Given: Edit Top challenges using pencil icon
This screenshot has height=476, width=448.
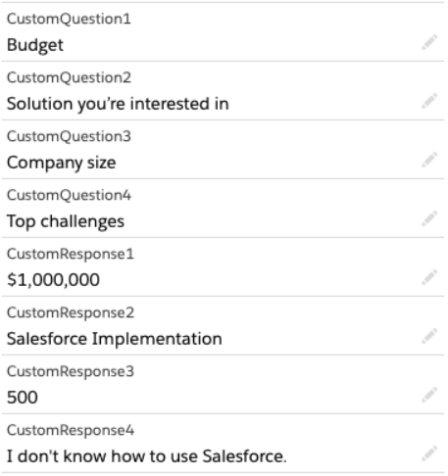Looking at the screenshot, I should [429, 219].
